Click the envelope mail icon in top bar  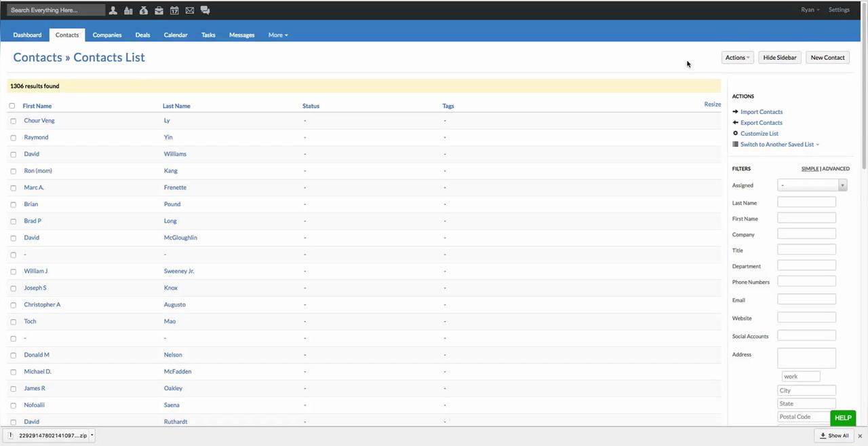tap(189, 10)
